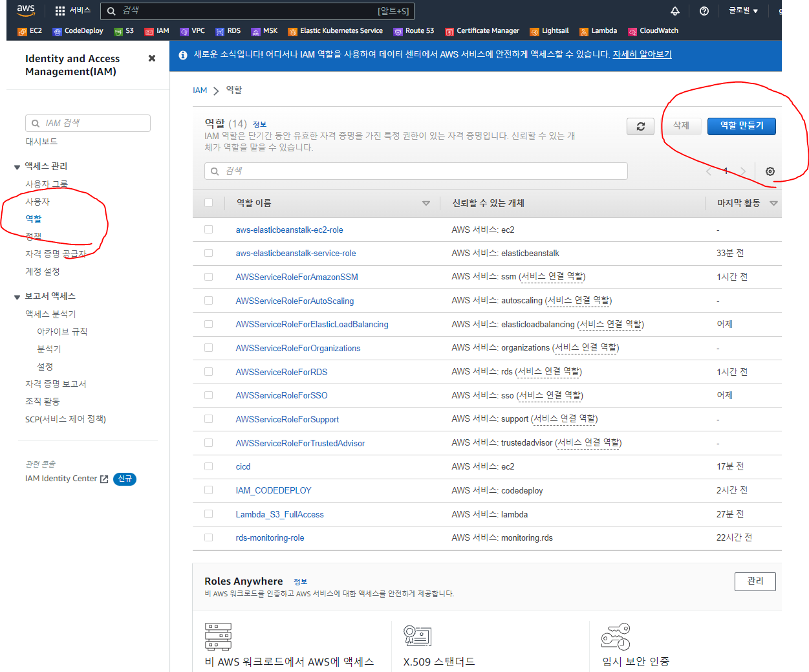Click the 신뢰할 수 있는 개체 column header

point(488,203)
